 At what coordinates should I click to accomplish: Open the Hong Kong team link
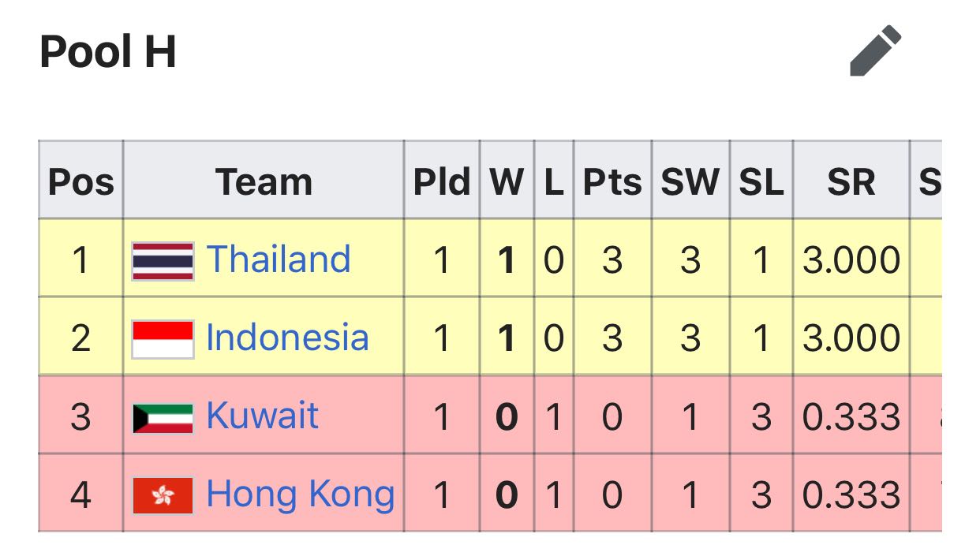[x=300, y=494]
